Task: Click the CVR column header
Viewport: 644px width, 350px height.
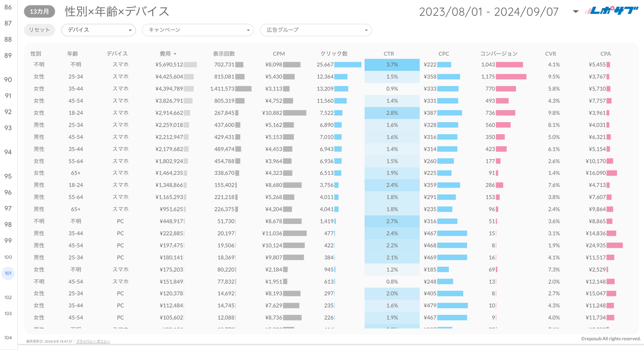Action: (550, 54)
